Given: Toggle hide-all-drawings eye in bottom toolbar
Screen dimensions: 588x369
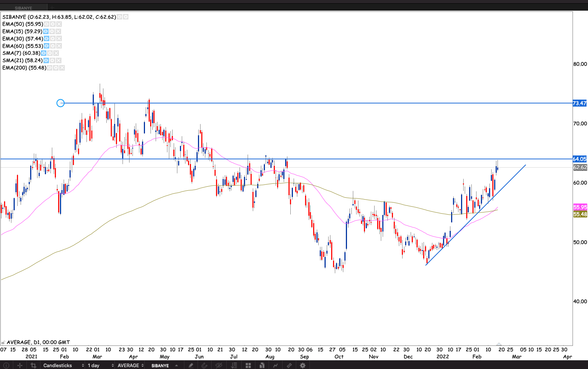Looking at the screenshot, I should pos(219,365).
